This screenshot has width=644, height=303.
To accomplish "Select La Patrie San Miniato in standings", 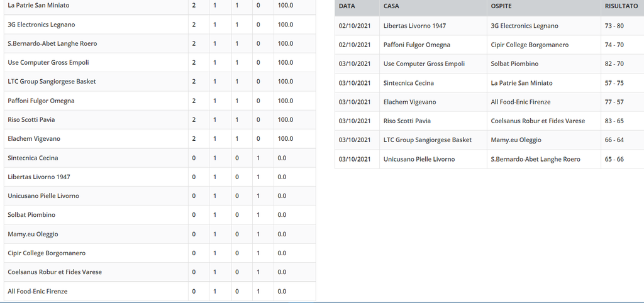I will pyautogui.click(x=38, y=5).
